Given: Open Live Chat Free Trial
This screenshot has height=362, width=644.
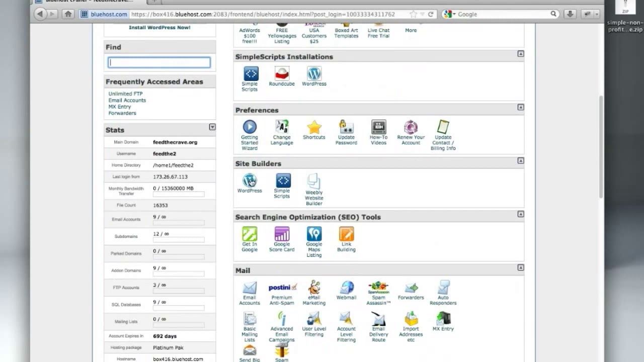Looking at the screenshot, I should [378, 31].
